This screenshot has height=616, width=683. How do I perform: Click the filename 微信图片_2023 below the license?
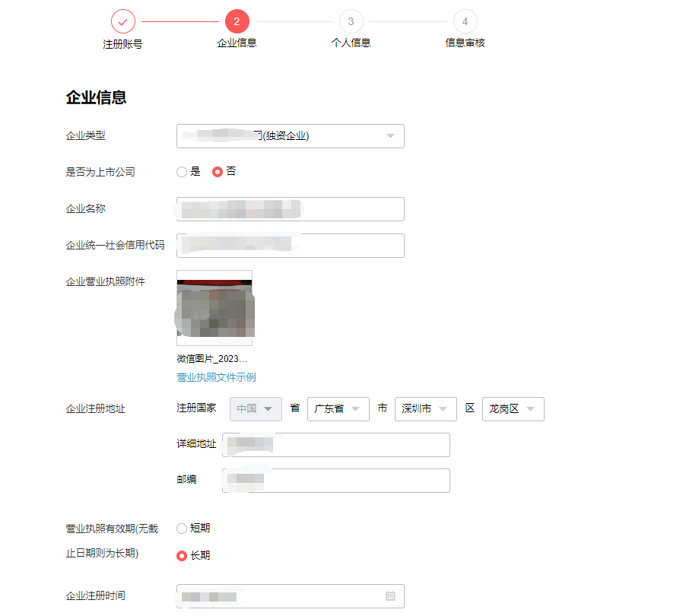(214, 359)
